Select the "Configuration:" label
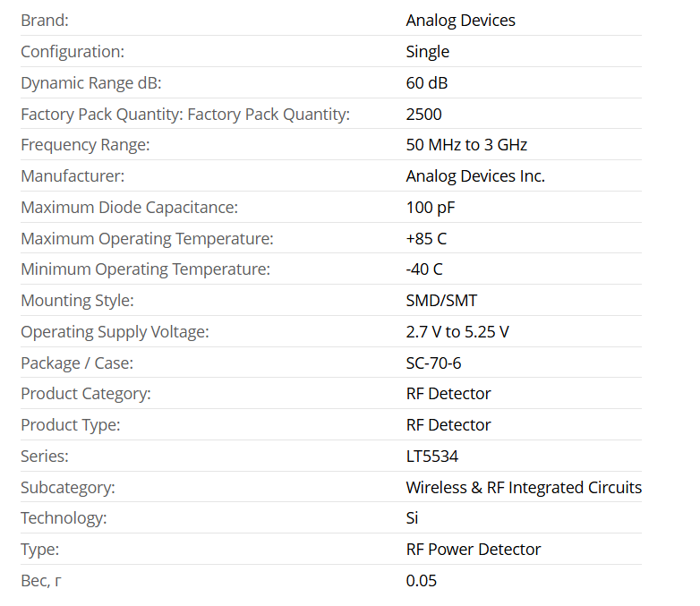The height and width of the screenshot is (606, 700). pyautogui.click(x=73, y=51)
